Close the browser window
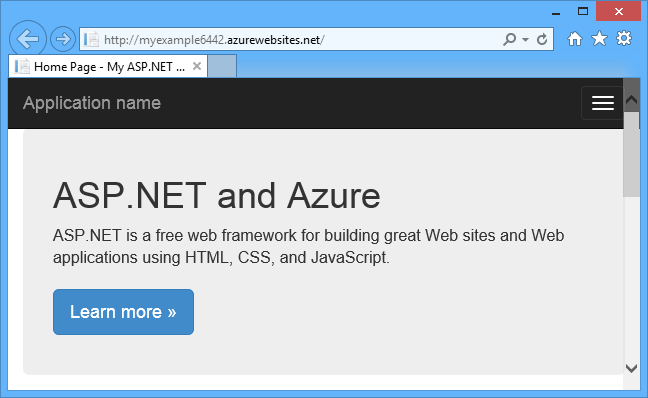Viewport: 648px width, 398px height. click(618, 11)
